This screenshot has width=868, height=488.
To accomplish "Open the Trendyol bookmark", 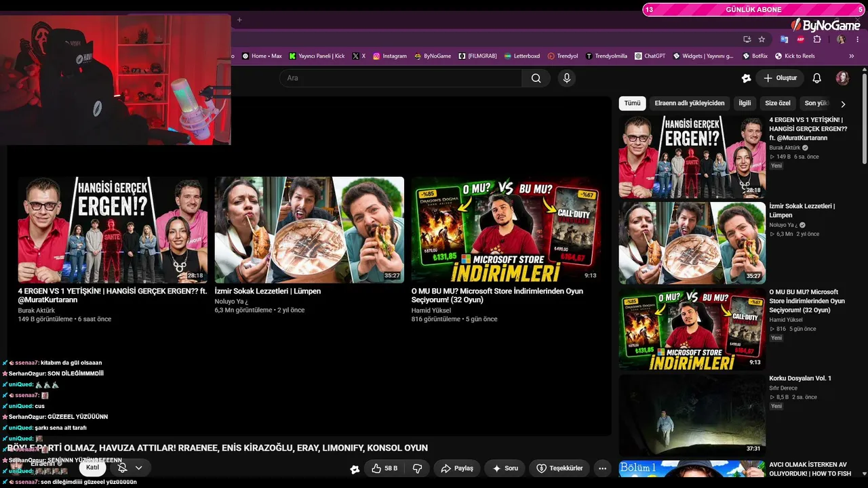I will [x=563, y=56].
